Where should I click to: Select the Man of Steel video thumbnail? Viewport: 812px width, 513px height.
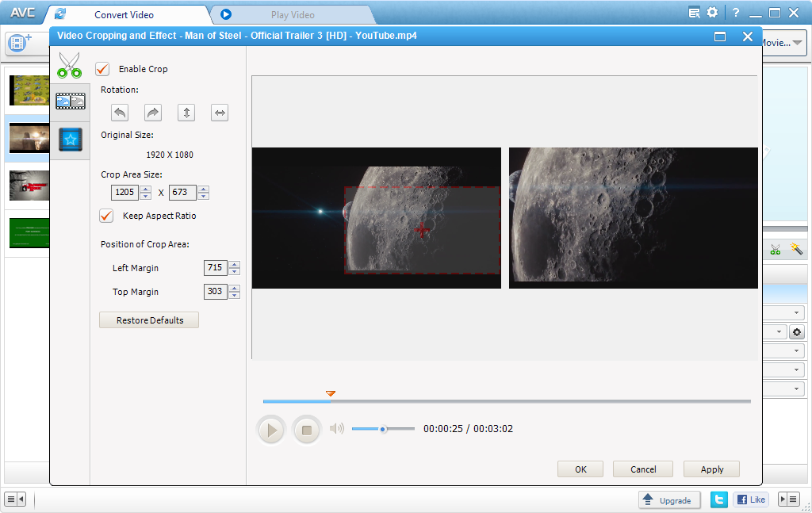pos(29,138)
